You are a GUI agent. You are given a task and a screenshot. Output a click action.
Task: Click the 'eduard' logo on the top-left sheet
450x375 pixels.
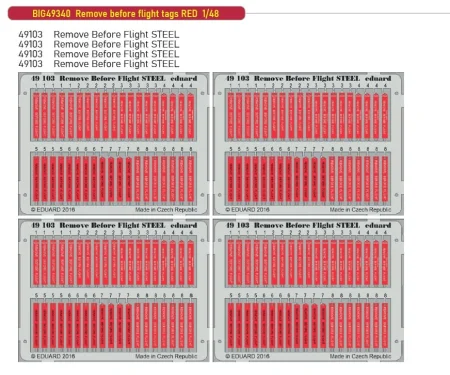pos(184,79)
